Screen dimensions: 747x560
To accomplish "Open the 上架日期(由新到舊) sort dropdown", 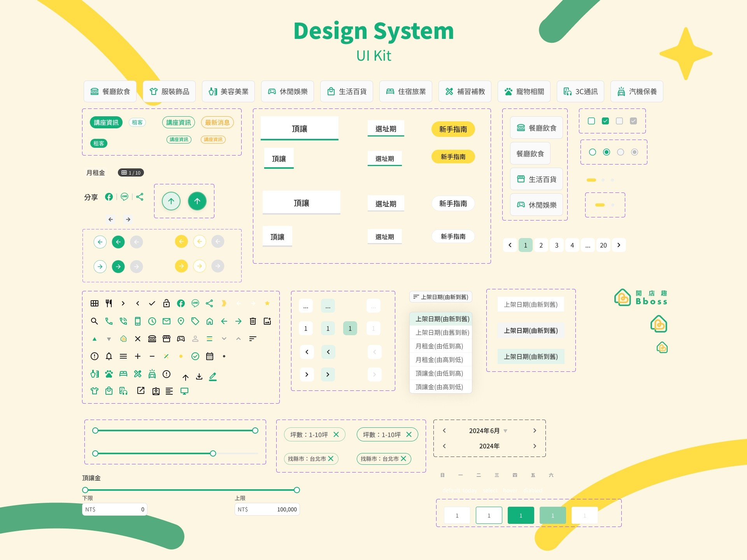I will [440, 297].
